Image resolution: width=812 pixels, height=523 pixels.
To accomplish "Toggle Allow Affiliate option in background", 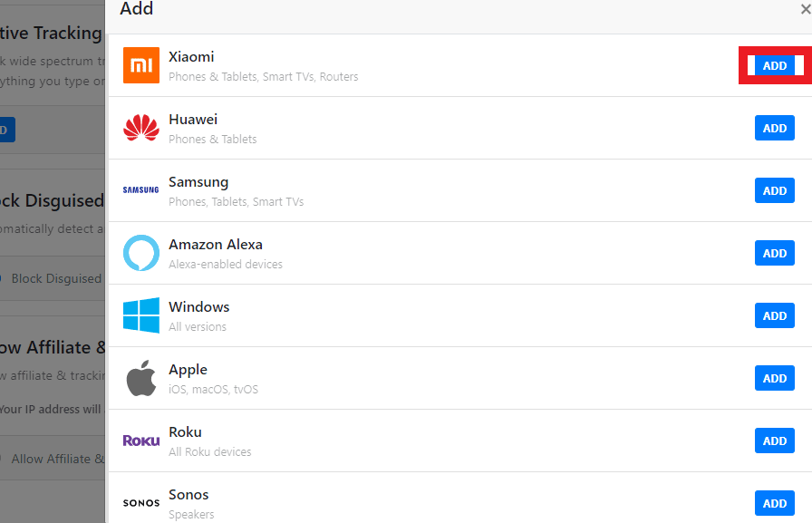I will click(2, 459).
